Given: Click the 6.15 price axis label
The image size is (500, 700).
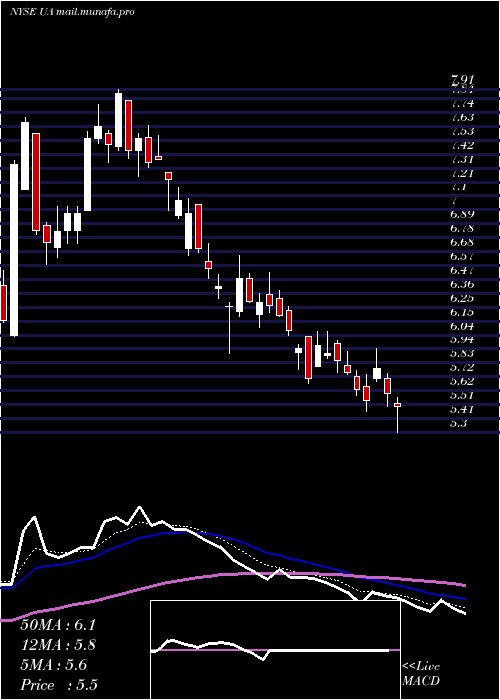Looking at the screenshot, I should (462, 312).
